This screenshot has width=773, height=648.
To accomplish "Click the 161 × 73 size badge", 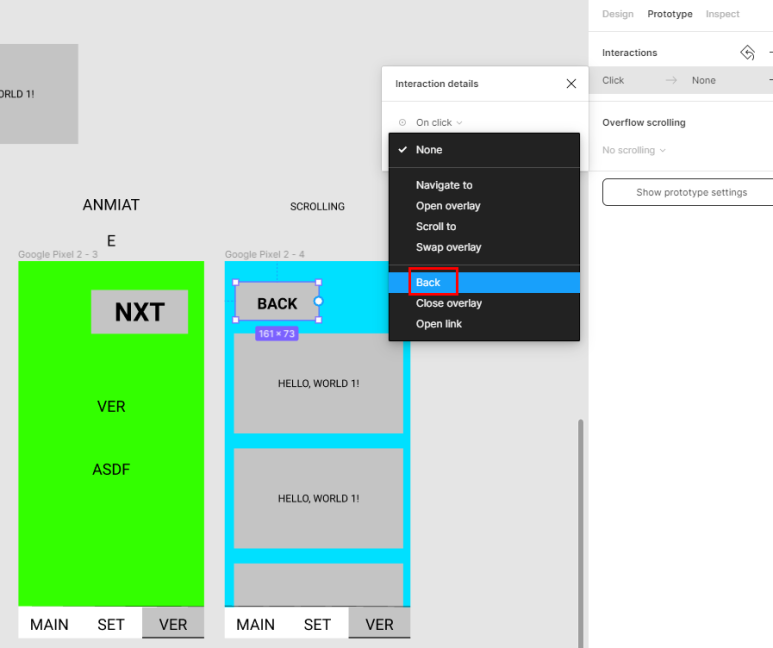I will [x=277, y=333].
